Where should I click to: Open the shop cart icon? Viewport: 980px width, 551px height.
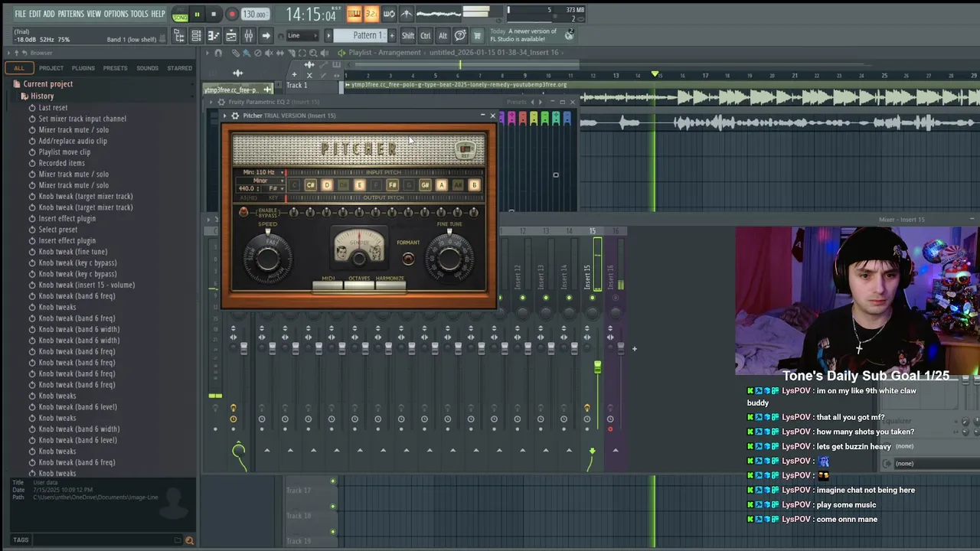(477, 36)
